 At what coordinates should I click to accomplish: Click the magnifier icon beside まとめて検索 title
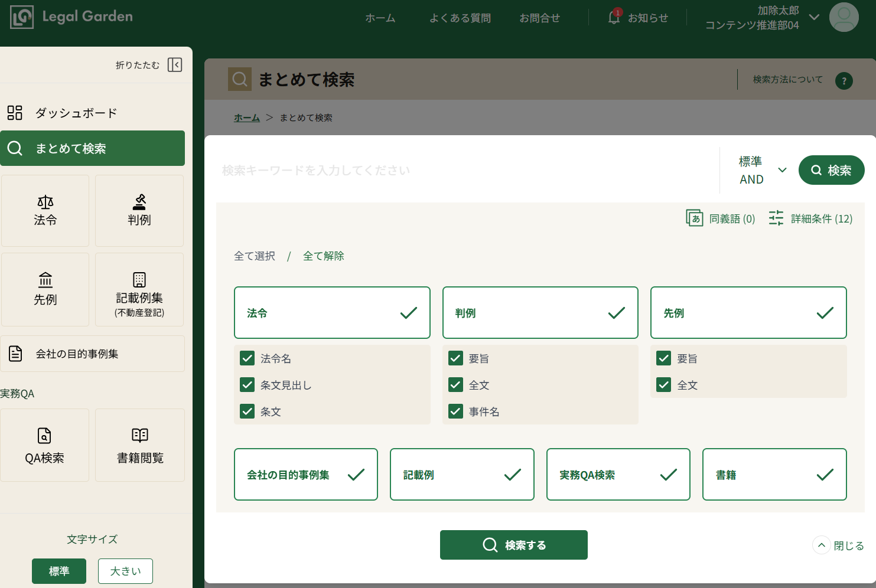point(240,79)
